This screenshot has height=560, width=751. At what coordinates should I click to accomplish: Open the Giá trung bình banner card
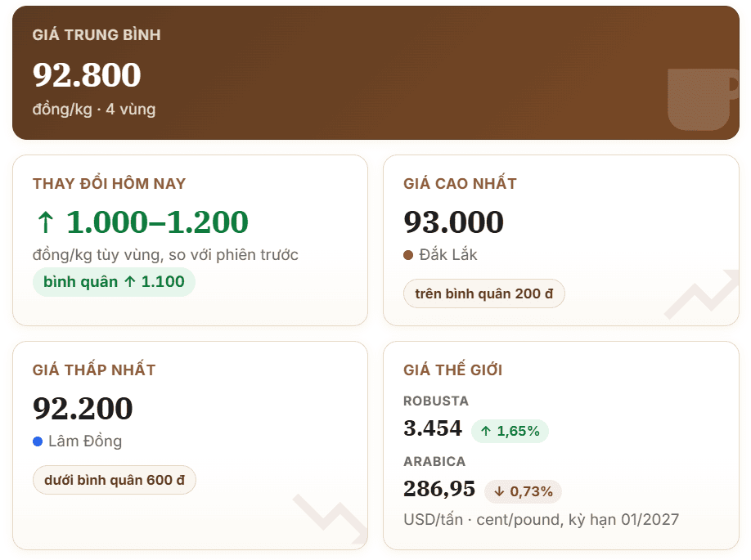tap(376, 73)
